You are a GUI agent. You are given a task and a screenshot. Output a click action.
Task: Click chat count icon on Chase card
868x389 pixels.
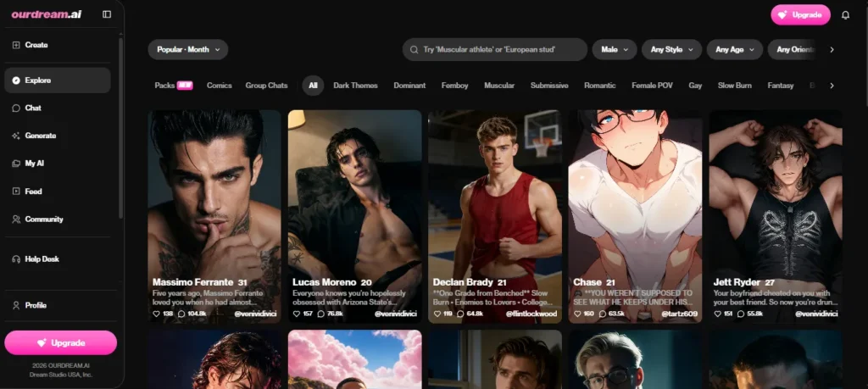tap(603, 314)
